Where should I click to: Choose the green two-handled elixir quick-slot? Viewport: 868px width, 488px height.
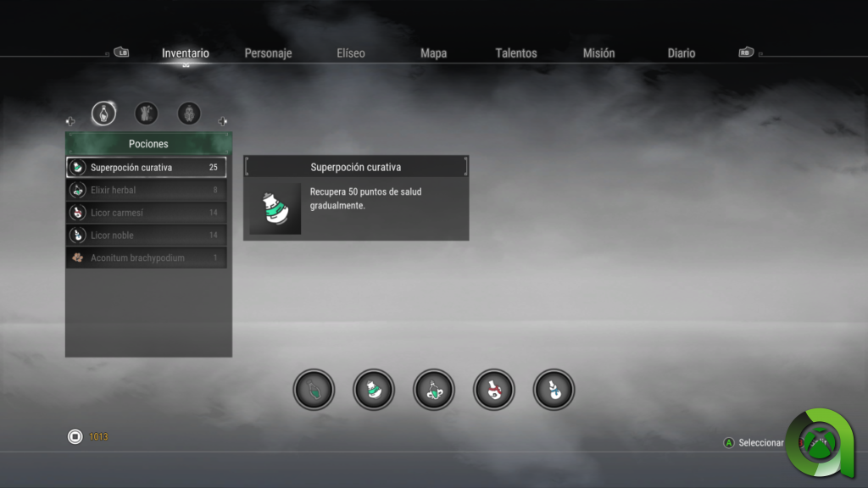[x=434, y=390]
